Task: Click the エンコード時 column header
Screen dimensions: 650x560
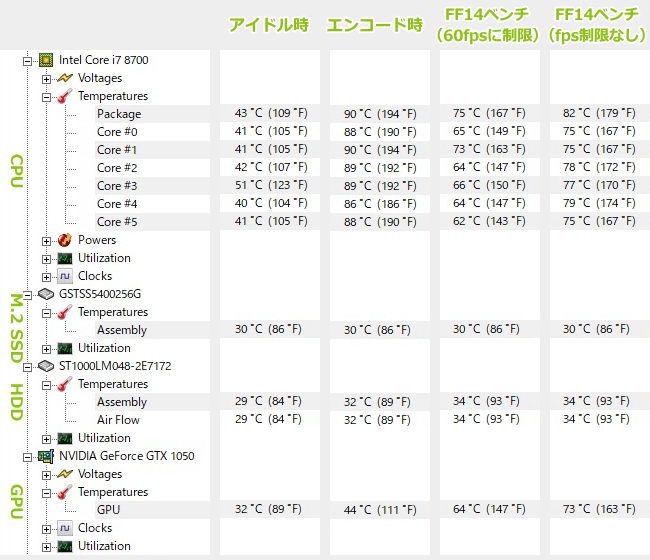Action: [375, 25]
